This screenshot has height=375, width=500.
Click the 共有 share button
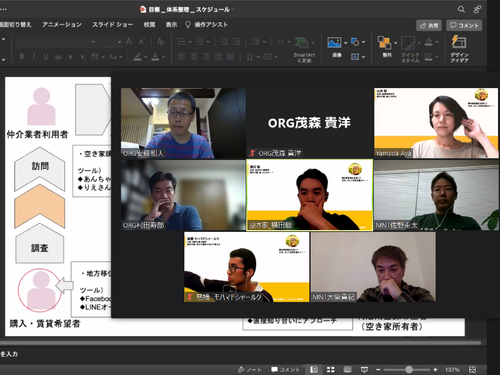click(429, 25)
